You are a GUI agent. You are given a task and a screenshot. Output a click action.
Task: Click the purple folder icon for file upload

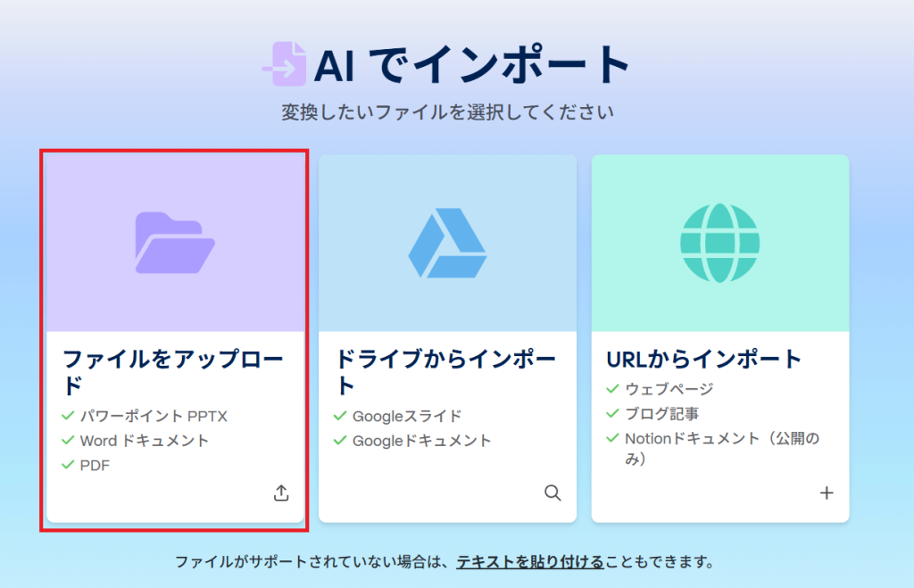(175, 243)
